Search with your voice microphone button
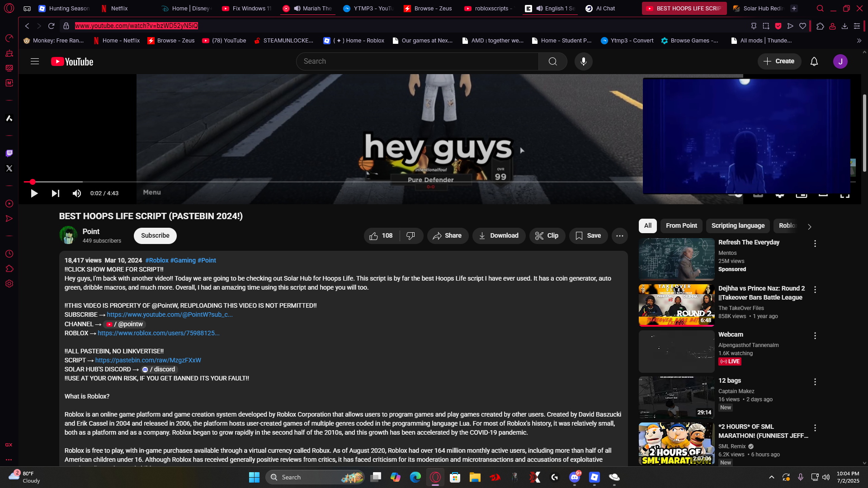 (584, 61)
